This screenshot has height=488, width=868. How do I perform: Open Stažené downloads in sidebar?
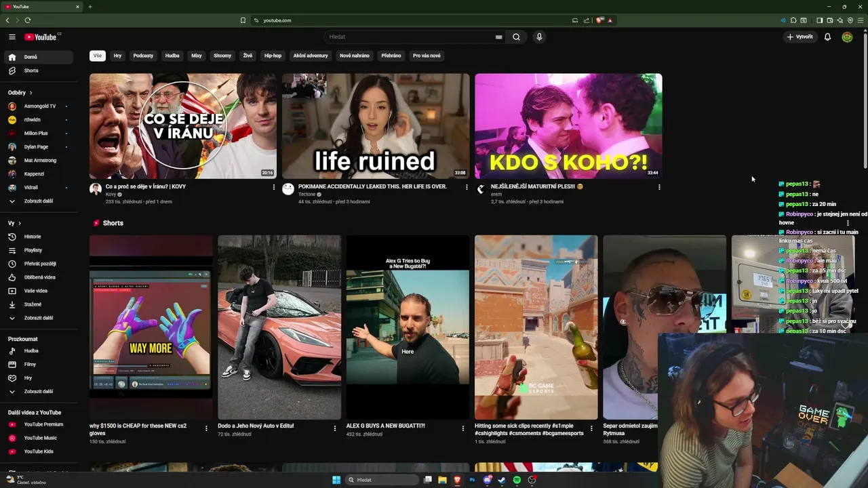coord(39,304)
